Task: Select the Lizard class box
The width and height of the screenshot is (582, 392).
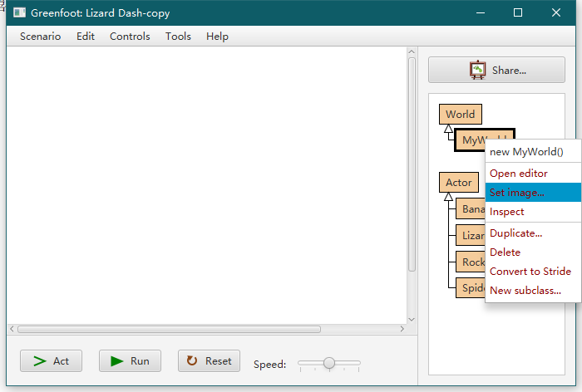Action: pos(471,235)
